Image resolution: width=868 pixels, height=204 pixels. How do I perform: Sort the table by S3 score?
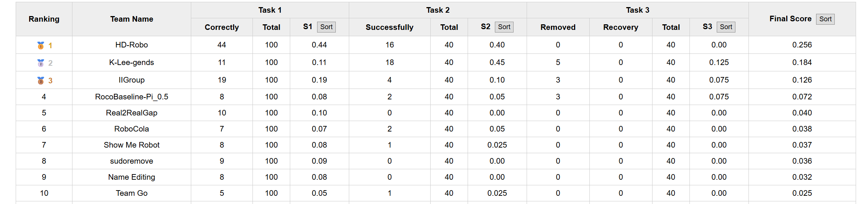(726, 27)
